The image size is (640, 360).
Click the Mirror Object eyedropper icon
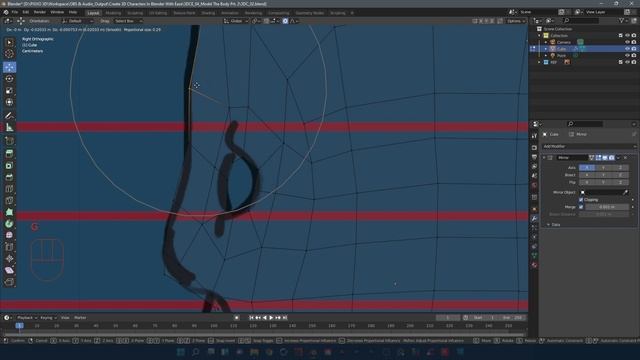(x=625, y=192)
